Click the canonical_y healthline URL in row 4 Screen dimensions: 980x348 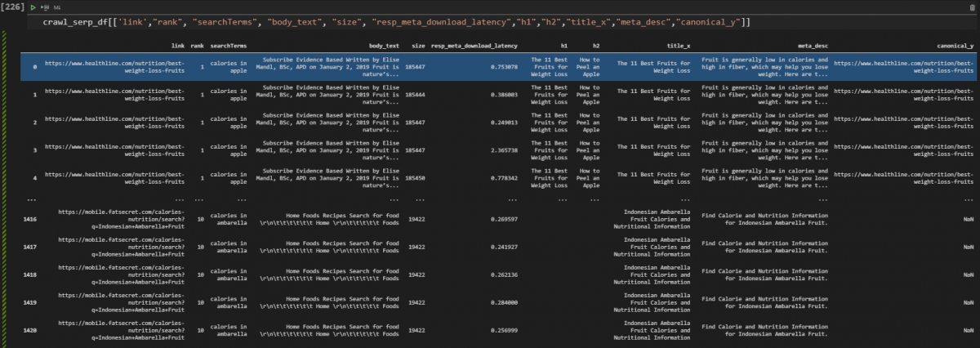click(x=904, y=179)
